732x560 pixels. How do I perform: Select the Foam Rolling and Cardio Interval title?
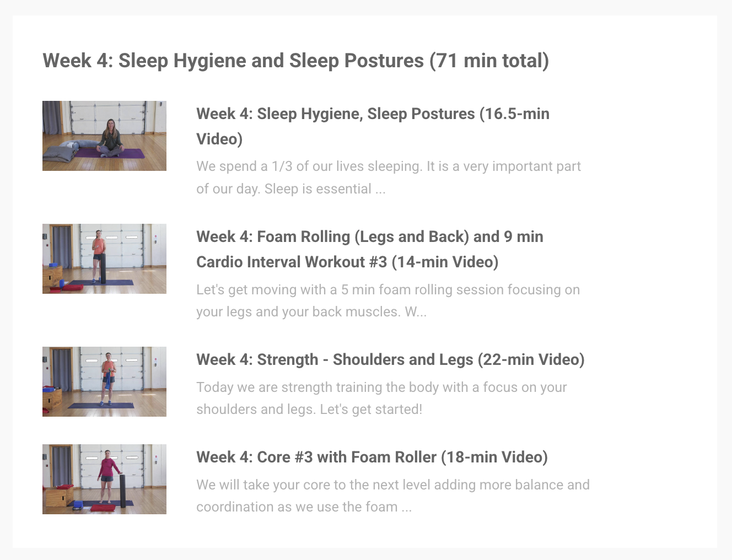369,249
